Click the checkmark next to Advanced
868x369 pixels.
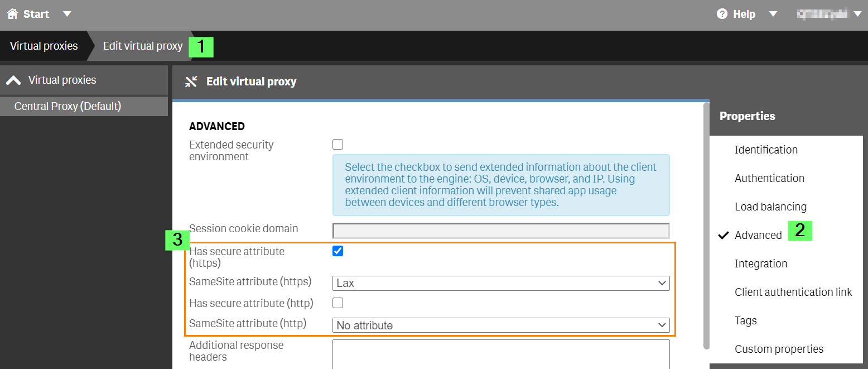[724, 236]
